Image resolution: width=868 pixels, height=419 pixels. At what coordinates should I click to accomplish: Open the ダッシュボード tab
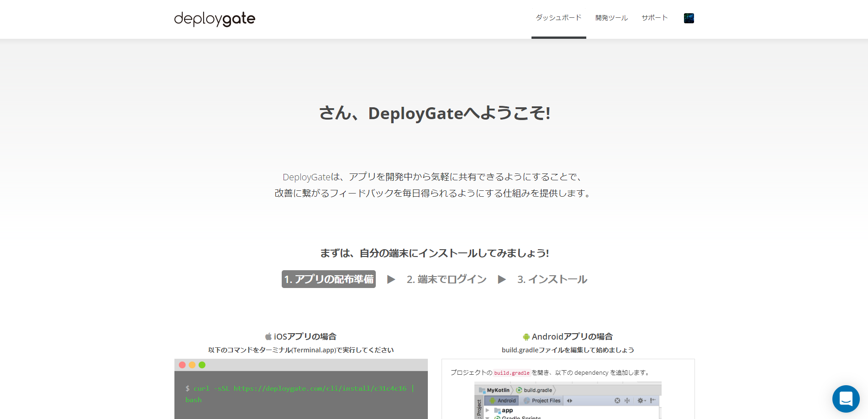pos(558,18)
